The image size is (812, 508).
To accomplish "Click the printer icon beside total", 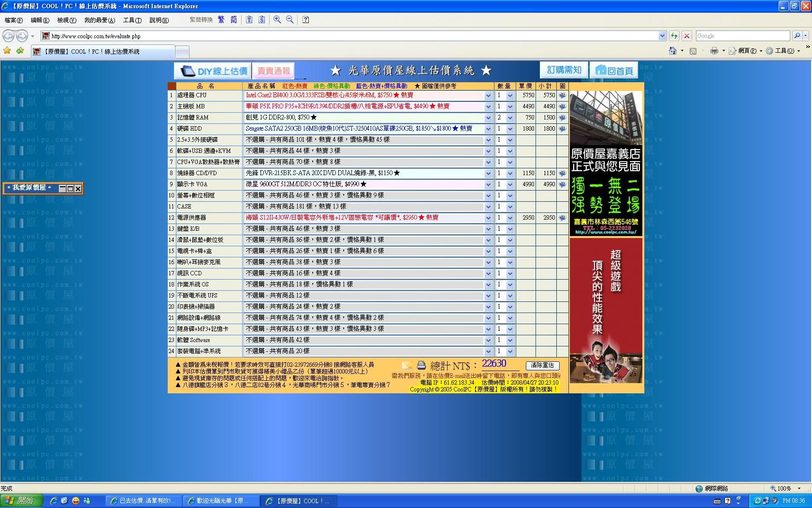I will [421, 366].
